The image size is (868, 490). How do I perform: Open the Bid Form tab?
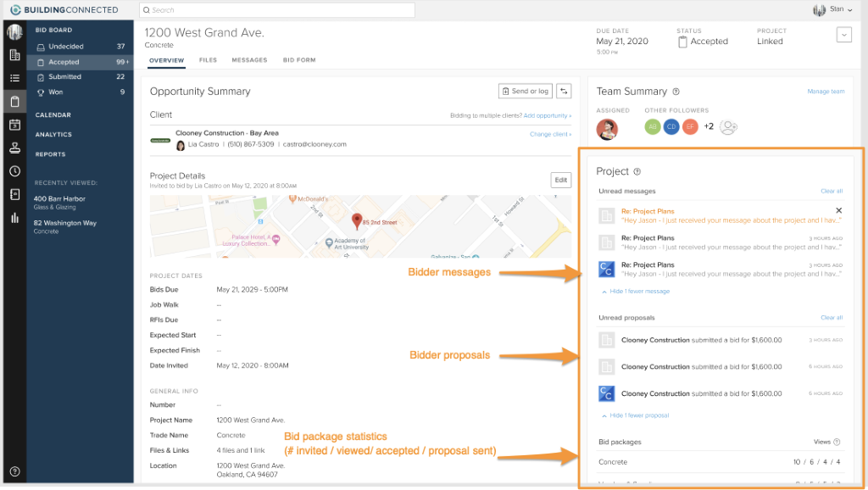coord(299,60)
